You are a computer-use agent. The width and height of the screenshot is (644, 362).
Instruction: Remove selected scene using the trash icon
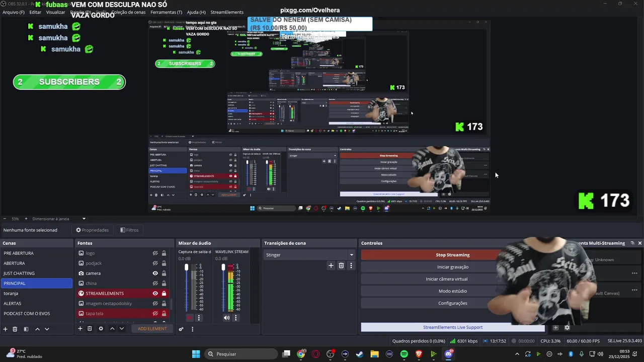pos(15,329)
